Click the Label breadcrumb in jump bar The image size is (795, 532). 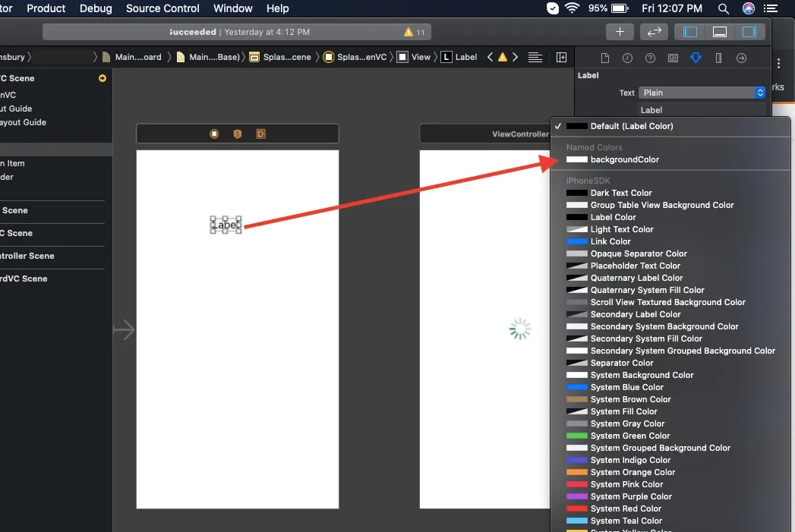pos(459,57)
